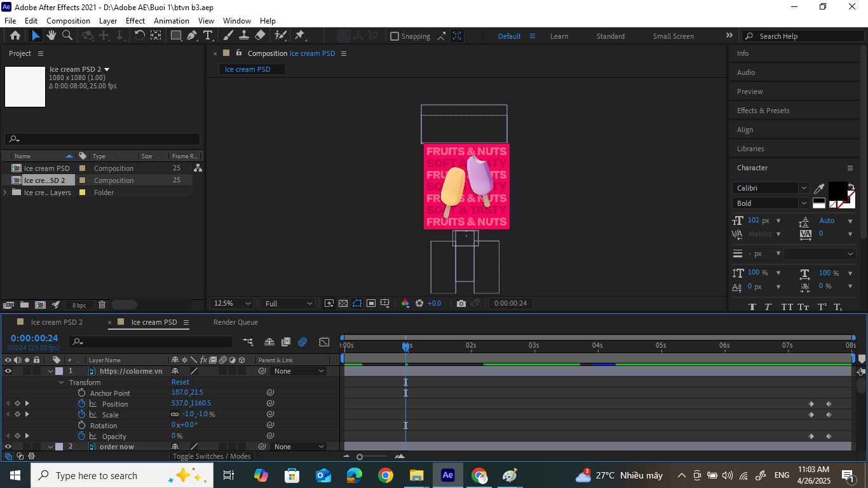Activate the Horizontal Type tool

click(207, 36)
